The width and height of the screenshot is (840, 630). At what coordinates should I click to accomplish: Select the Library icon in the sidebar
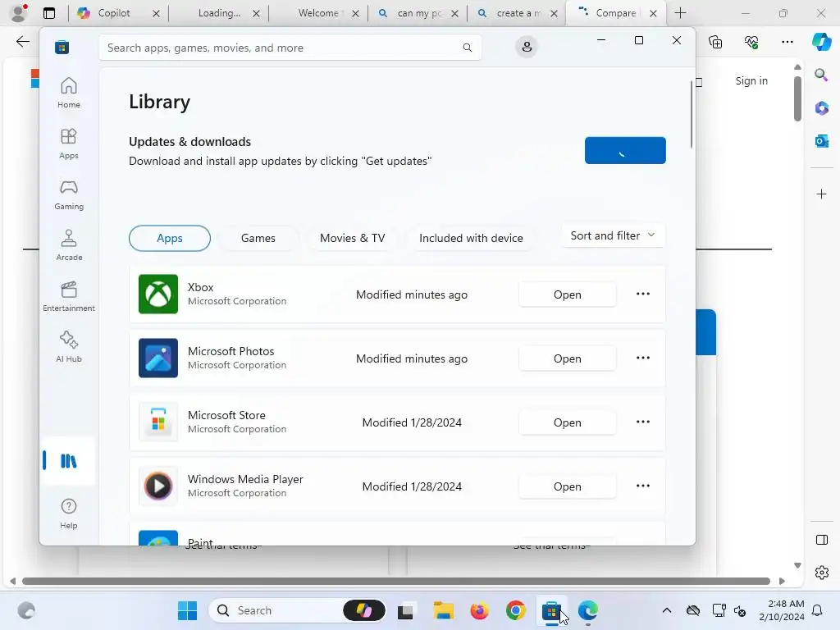pos(69,461)
